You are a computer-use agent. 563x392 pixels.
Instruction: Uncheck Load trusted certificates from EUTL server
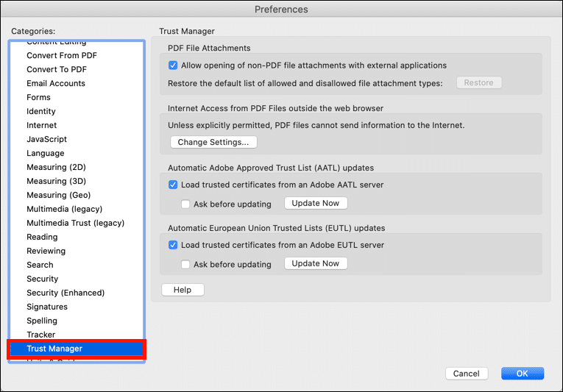[173, 245]
